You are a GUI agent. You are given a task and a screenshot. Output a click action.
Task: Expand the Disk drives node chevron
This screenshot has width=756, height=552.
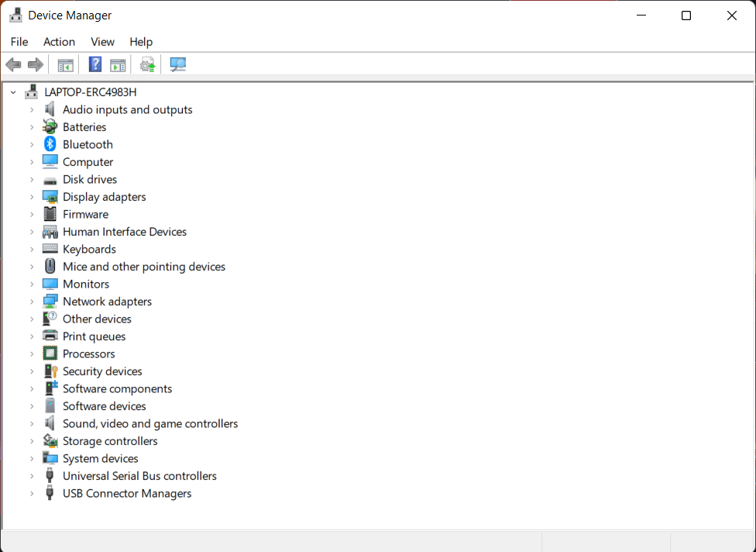[x=32, y=180]
